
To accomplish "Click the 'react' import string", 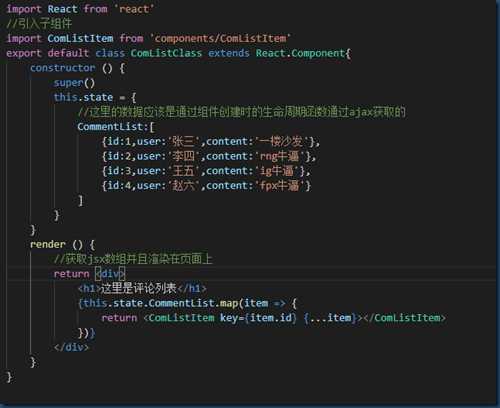I will pyautogui.click(x=134, y=9).
